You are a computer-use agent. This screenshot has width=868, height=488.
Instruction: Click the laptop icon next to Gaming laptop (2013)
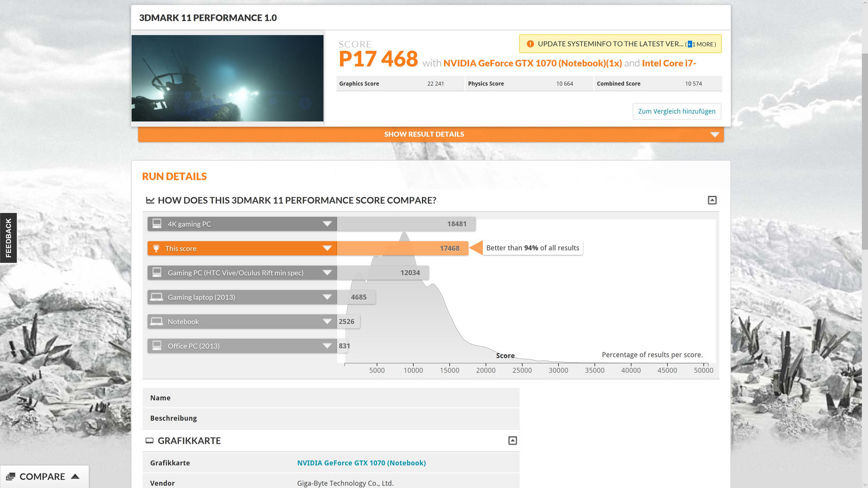tap(157, 297)
